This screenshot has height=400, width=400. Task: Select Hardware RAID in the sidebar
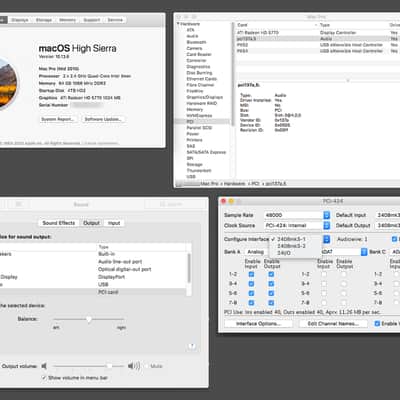(x=202, y=103)
